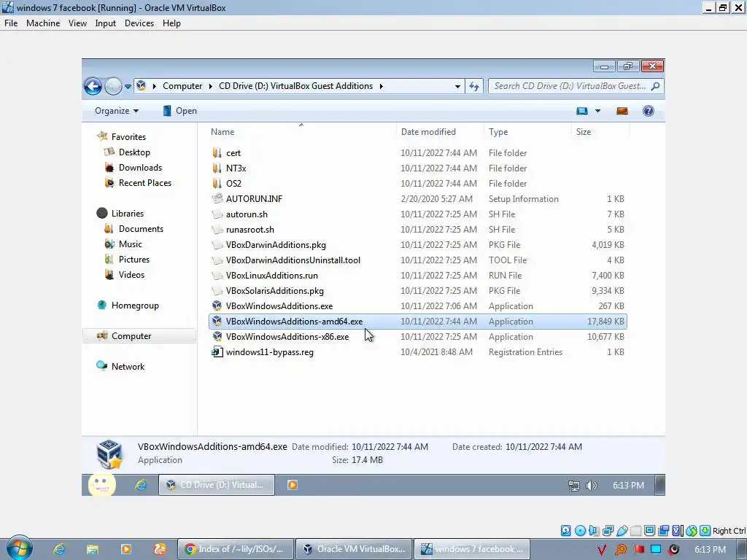Expand the breadcrumb arrow before Computer
The image size is (747, 560).
coord(155,86)
